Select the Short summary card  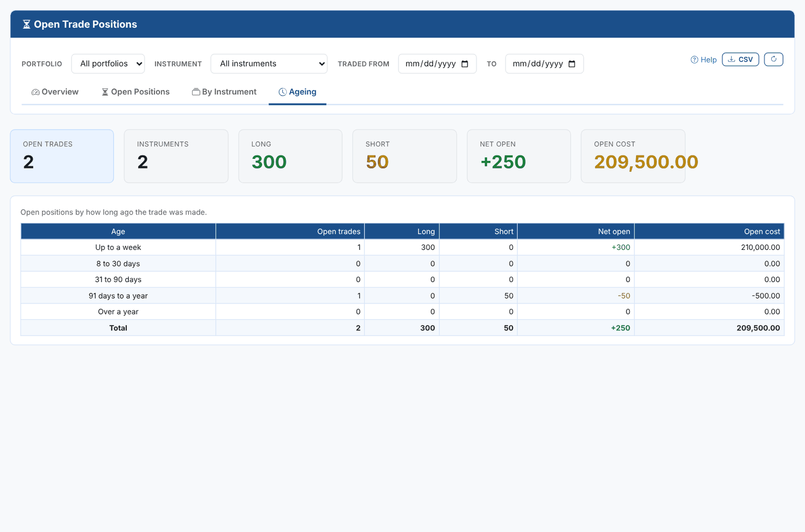click(x=405, y=156)
